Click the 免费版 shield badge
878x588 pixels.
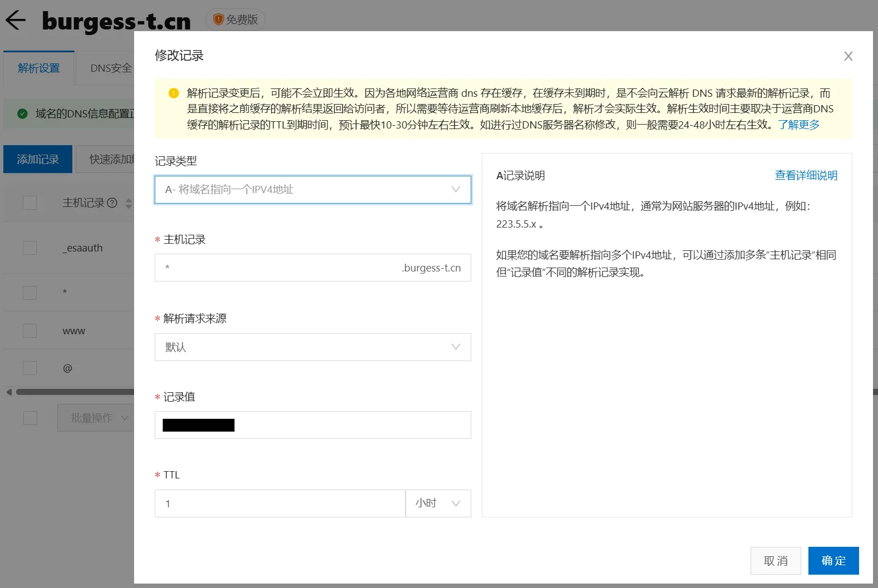235,20
